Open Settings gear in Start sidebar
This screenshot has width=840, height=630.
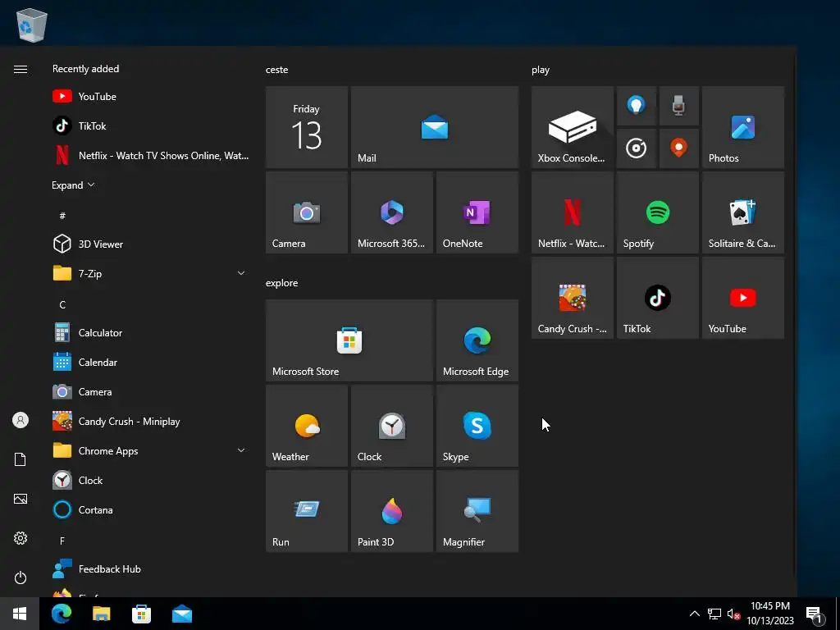click(x=21, y=538)
